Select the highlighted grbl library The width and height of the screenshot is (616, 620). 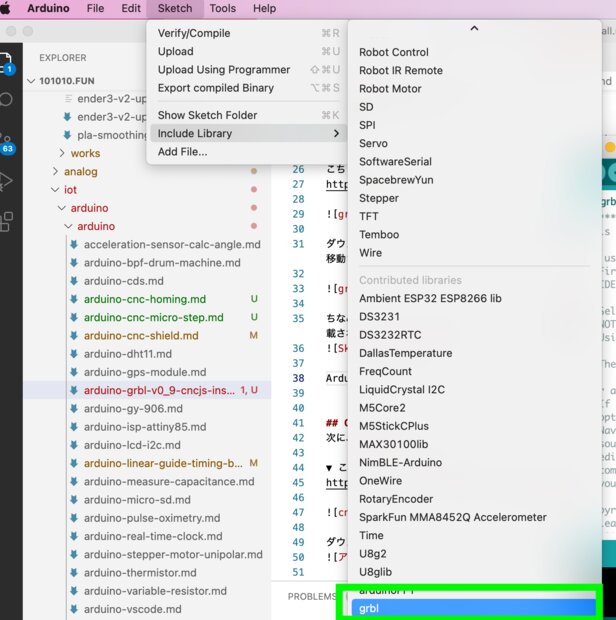(474, 608)
